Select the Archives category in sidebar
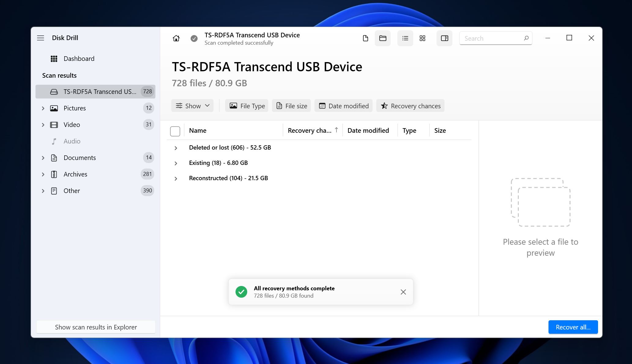This screenshot has width=632, height=364. (75, 174)
